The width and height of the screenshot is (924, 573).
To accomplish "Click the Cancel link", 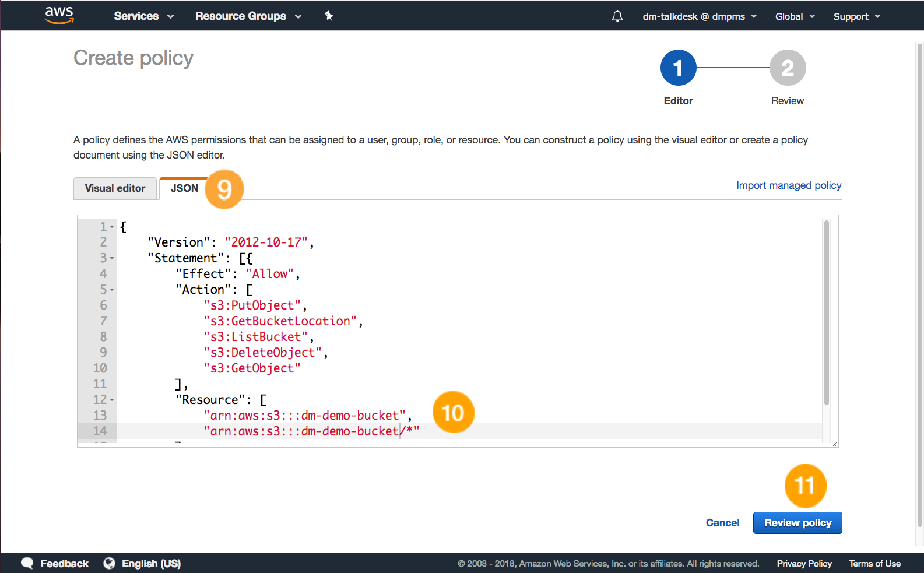I will pos(722,523).
